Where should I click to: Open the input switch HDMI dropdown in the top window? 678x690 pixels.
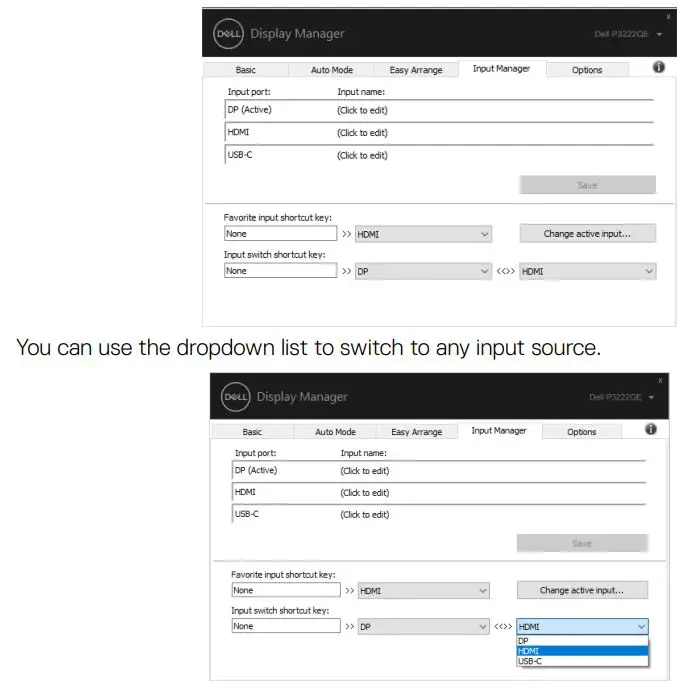point(587,271)
